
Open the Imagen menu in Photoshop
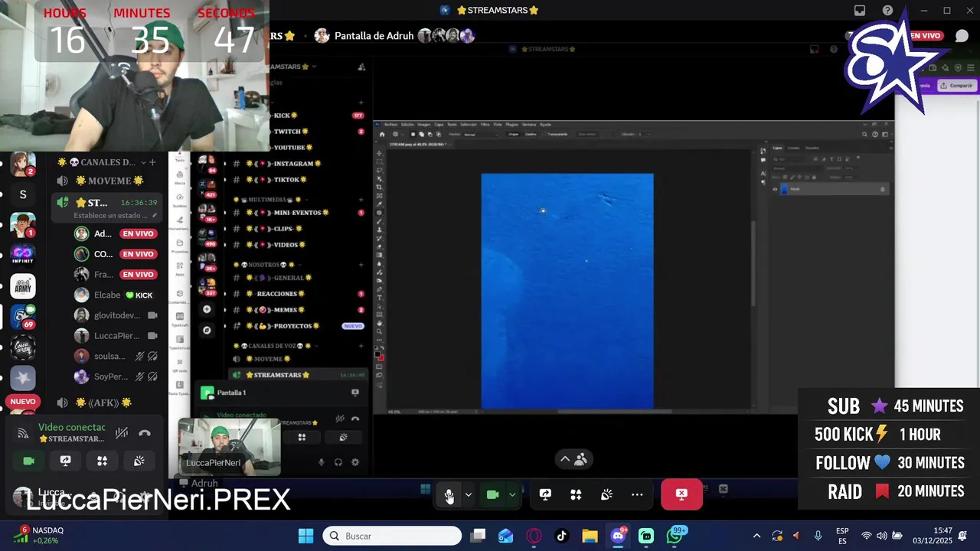click(x=423, y=124)
